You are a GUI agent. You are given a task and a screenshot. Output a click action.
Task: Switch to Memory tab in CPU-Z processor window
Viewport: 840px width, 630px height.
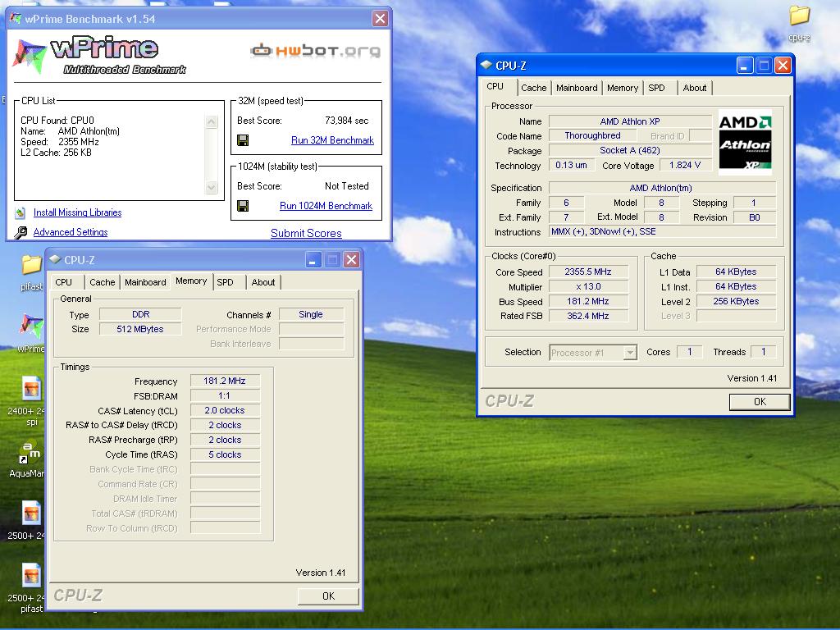click(623, 88)
